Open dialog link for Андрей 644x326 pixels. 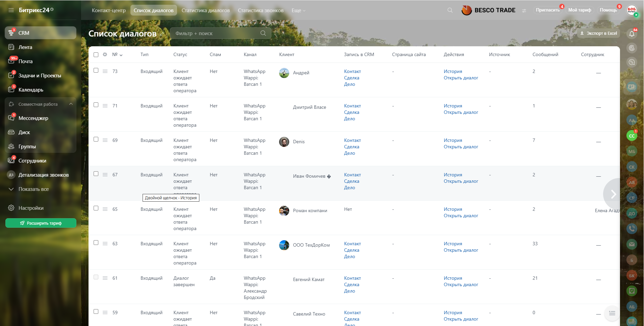461,78
